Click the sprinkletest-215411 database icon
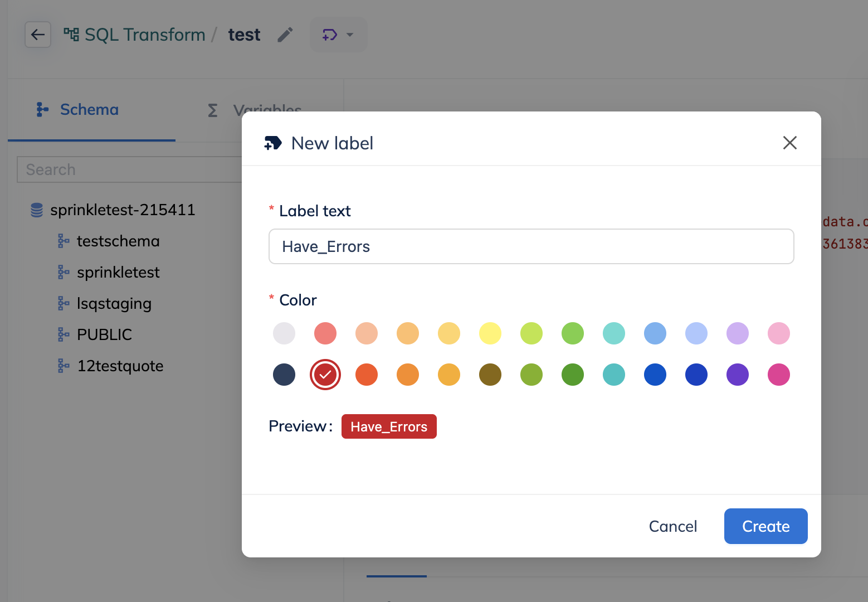The image size is (868, 602). [x=37, y=210]
